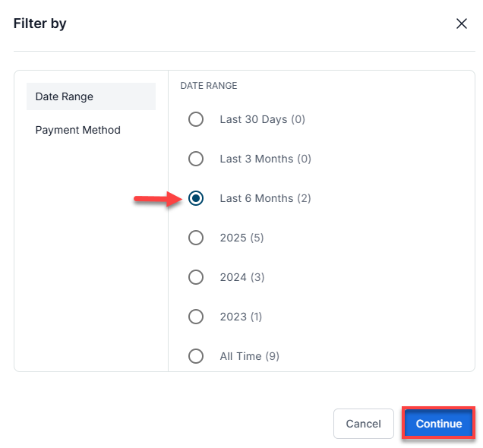
Task: Click the "Last 6 Months (2)" label text
Action: tap(265, 198)
